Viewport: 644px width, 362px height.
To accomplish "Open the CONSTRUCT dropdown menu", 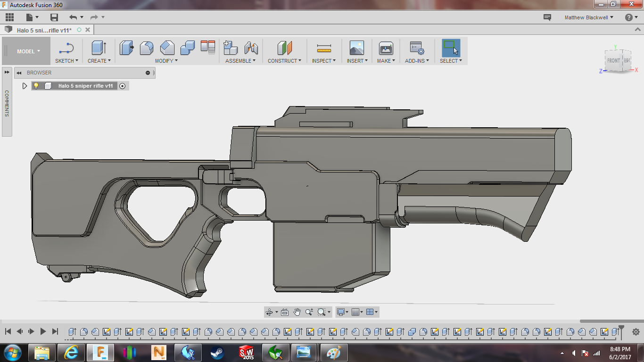I will pyautogui.click(x=284, y=61).
